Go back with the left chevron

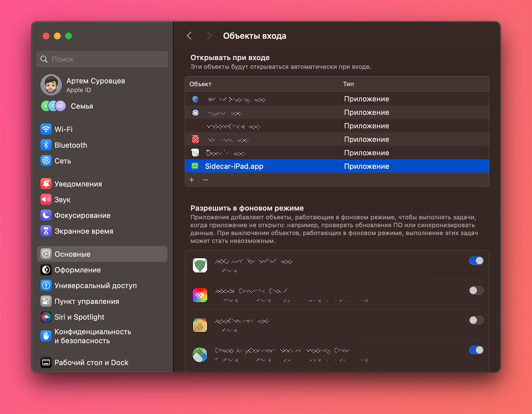pyautogui.click(x=189, y=36)
